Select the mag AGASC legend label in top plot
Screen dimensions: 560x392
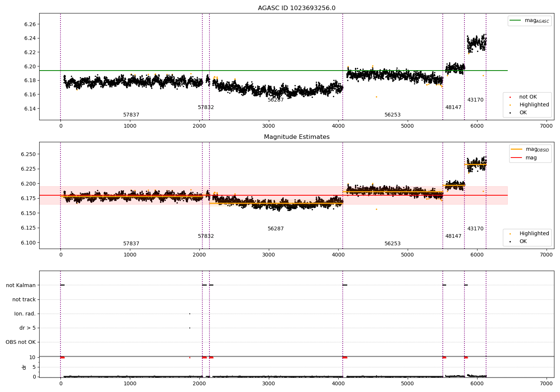(537, 21)
